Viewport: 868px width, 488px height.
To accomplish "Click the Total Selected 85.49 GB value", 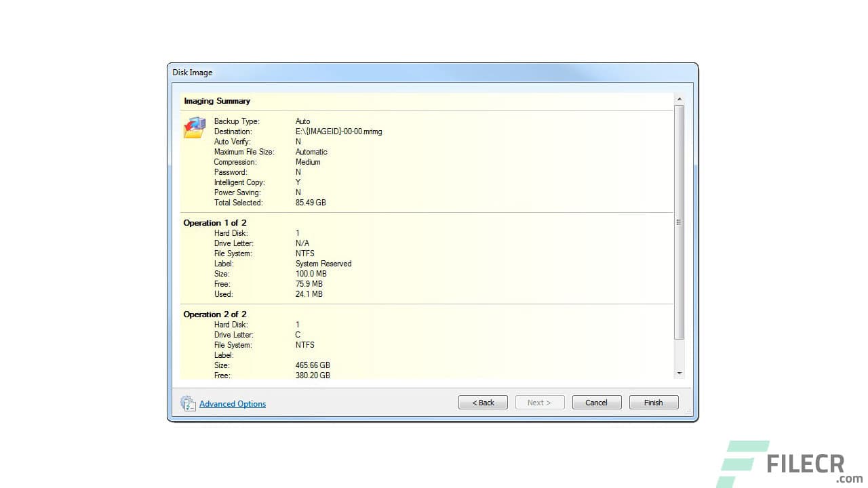I will pos(311,202).
